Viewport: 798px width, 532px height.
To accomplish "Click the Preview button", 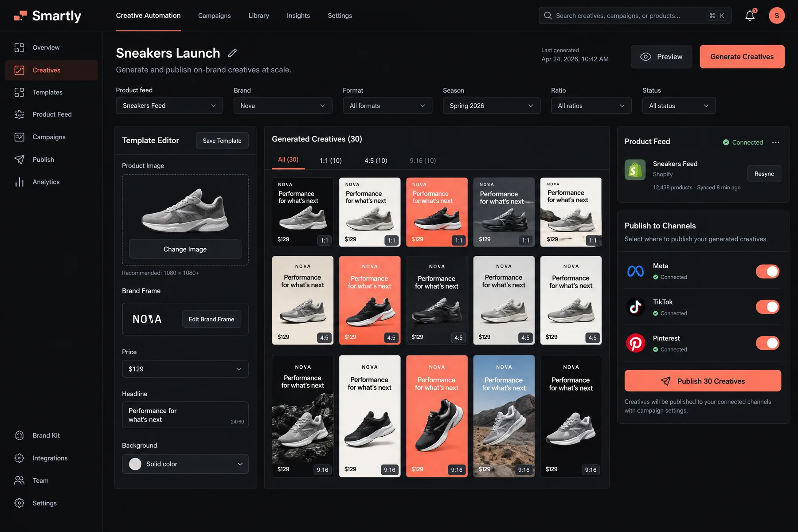I will [661, 57].
